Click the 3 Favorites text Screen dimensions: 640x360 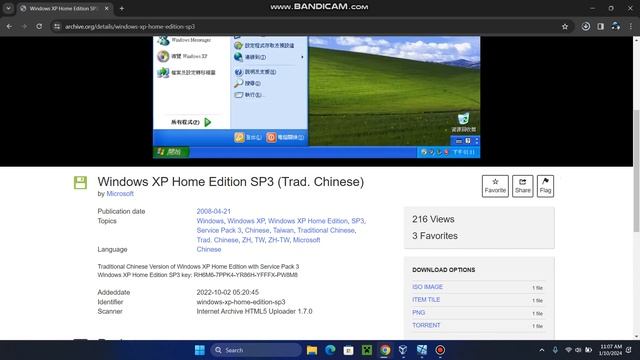(435, 236)
